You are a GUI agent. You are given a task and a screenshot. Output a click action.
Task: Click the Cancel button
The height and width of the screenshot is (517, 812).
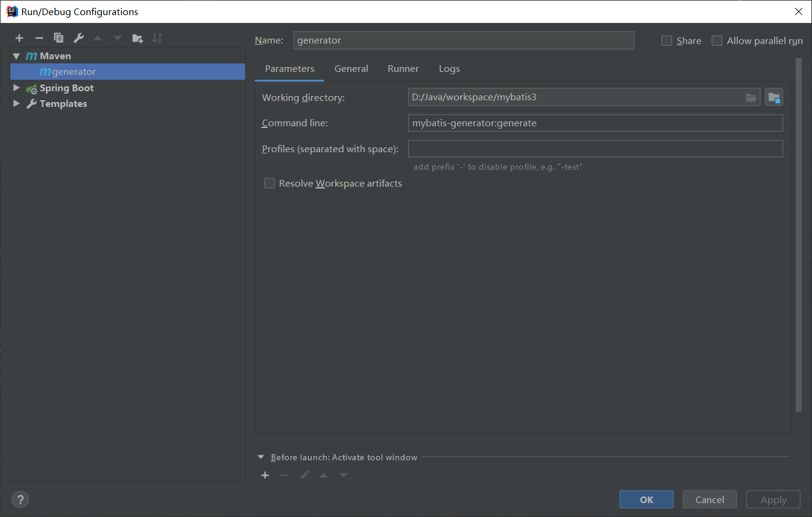[710, 499]
